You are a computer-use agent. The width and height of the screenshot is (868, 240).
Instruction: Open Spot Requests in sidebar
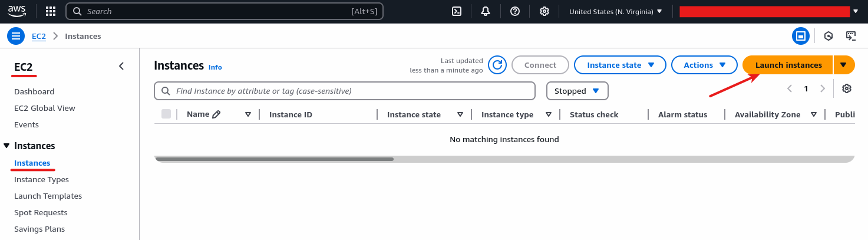tap(41, 212)
